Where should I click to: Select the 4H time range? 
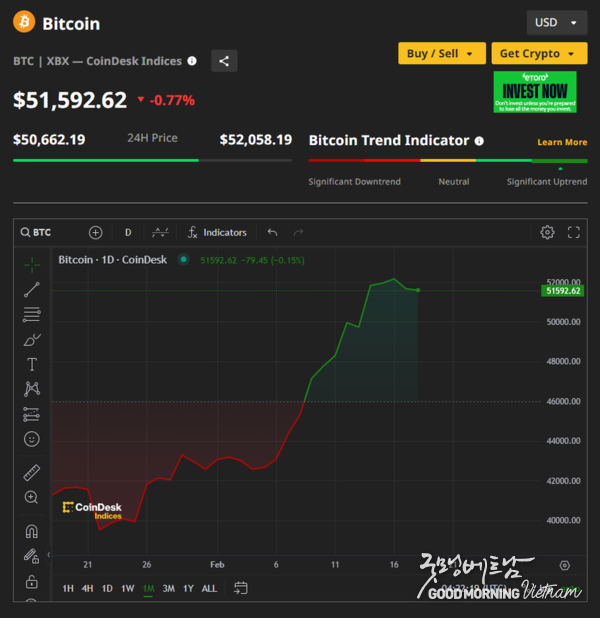click(88, 588)
